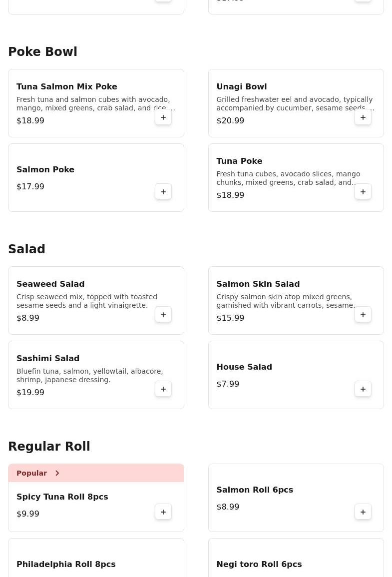The image size is (392, 577).
Task: Click the Regular Roll section heading
Action: coord(49,447)
